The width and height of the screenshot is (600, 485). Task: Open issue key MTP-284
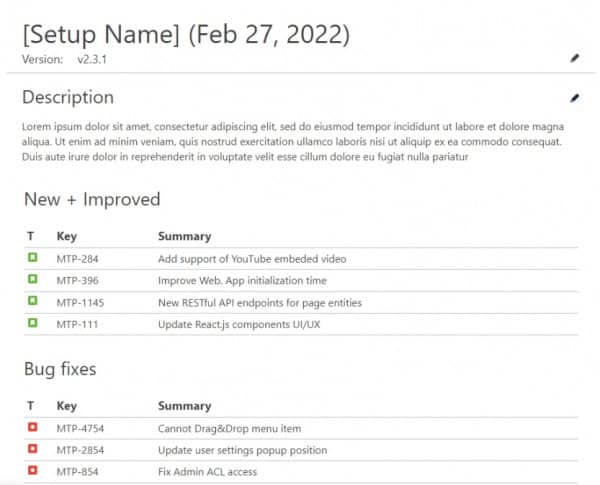point(77,259)
